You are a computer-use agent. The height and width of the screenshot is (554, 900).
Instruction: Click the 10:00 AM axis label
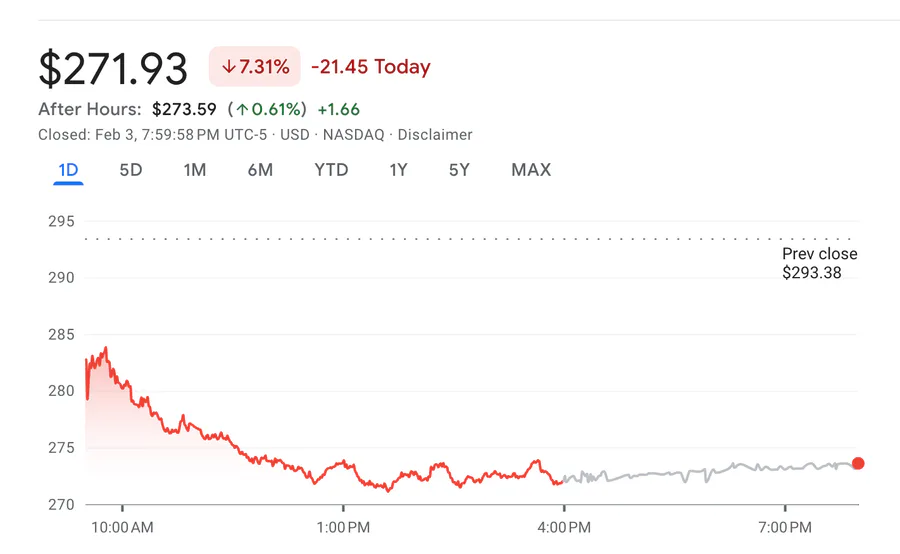122,527
